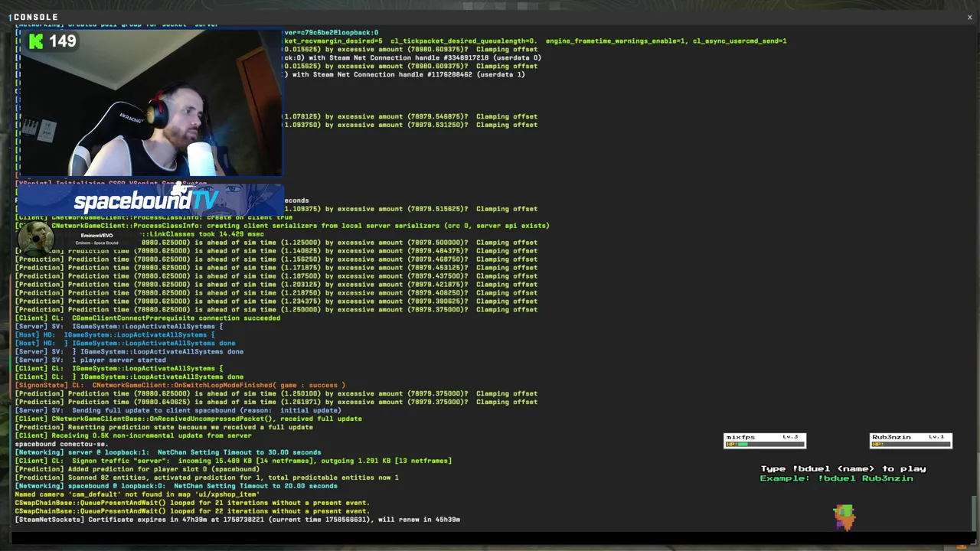Click the 'Resetting prediction state' log line
The width and height of the screenshot is (980, 551).
pos(164,427)
